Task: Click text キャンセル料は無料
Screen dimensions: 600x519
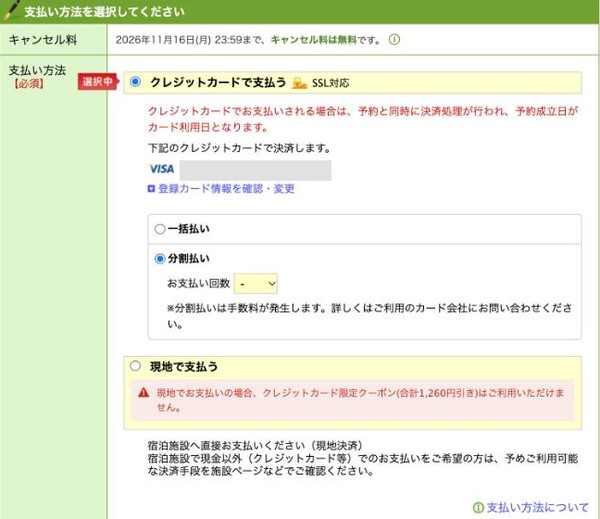Action: tap(313, 40)
